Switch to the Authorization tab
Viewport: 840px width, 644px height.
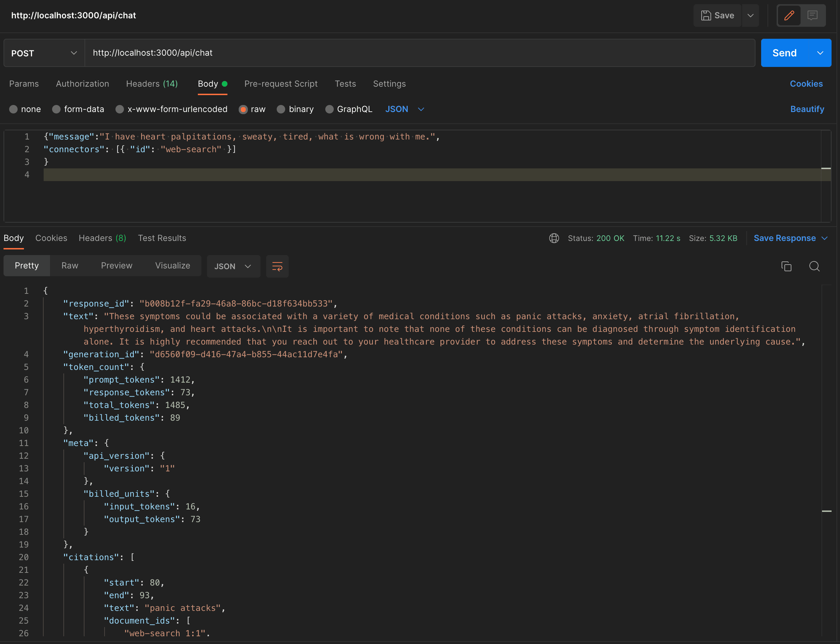click(82, 83)
